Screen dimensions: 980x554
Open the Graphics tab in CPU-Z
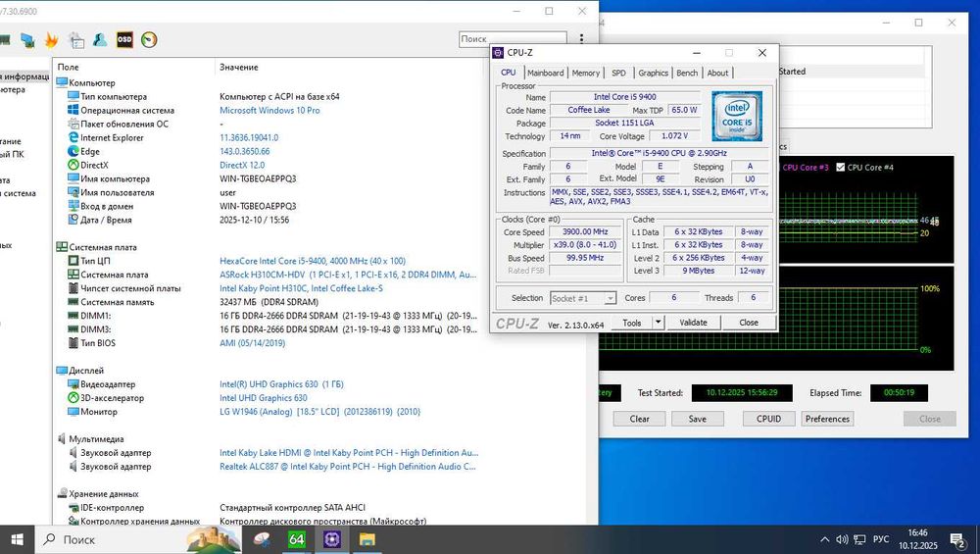(653, 73)
